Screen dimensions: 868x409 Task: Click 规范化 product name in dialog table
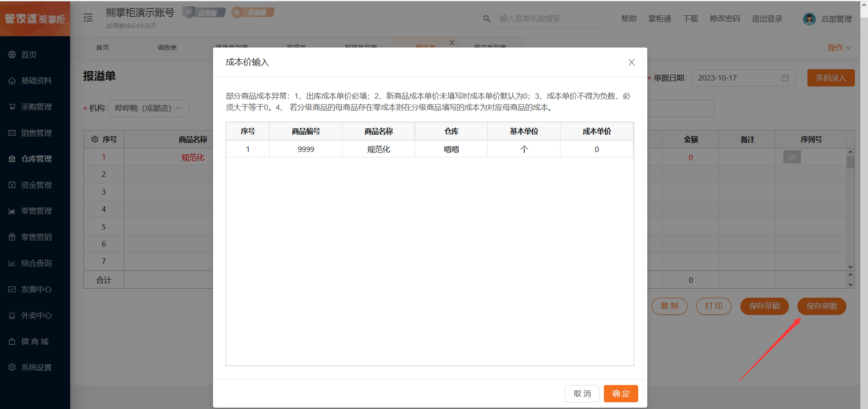point(379,149)
